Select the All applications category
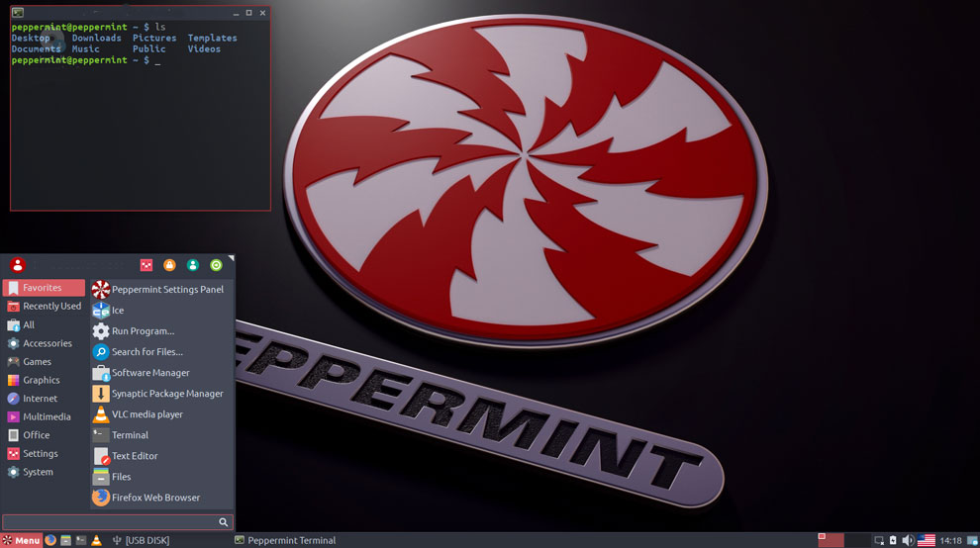 (44, 324)
